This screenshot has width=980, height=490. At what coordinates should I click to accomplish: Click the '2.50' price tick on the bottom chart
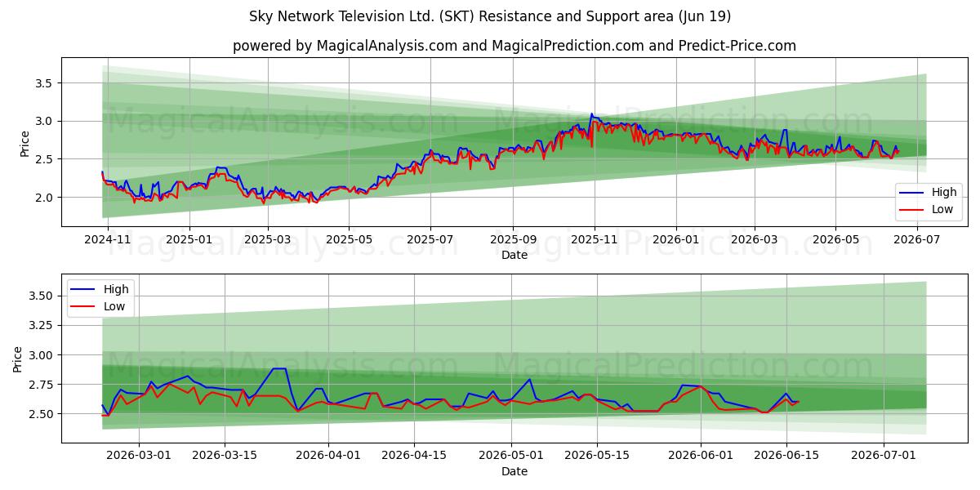[x=41, y=414]
